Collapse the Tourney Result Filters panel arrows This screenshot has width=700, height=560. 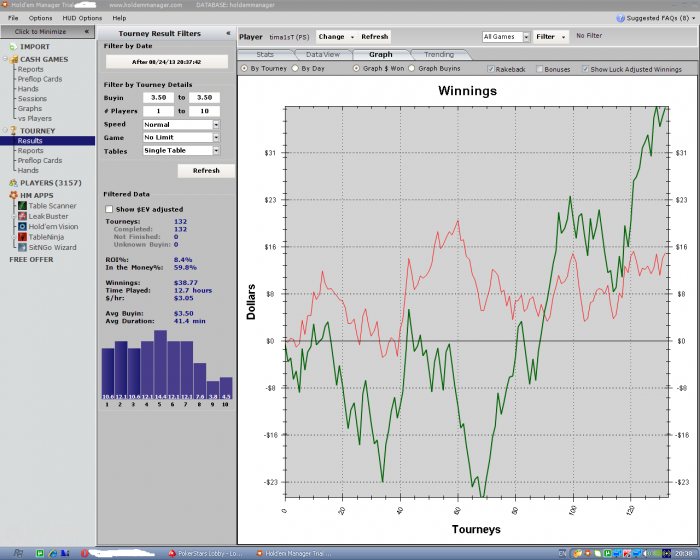(x=227, y=33)
